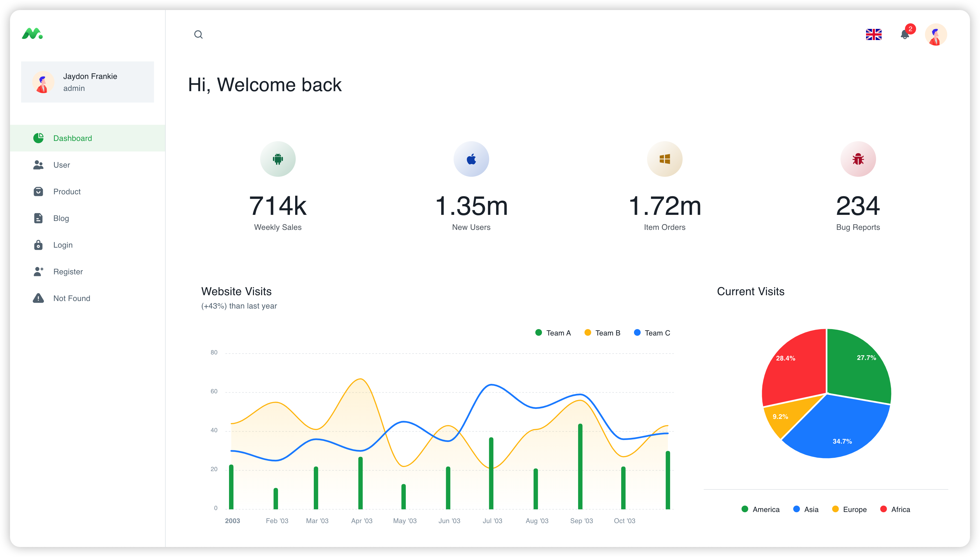Go to the User page
980x557 pixels.
click(x=62, y=165)
